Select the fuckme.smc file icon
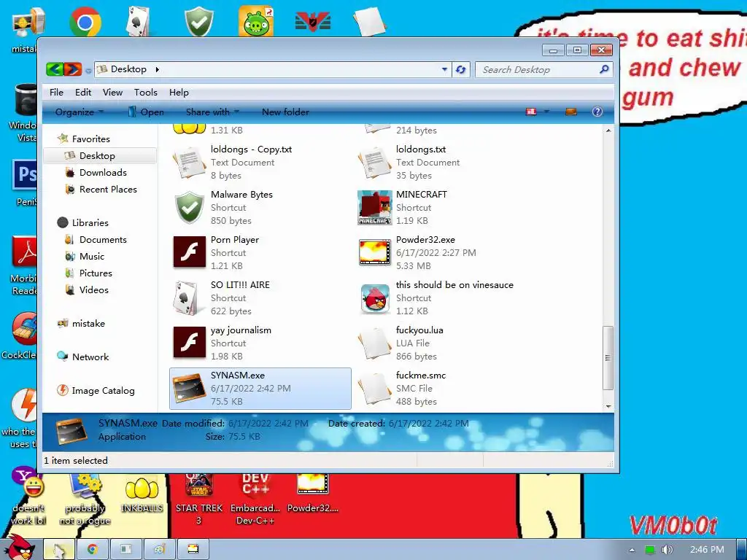This screenshot has height=560, width=747. (x=374, y=388)
